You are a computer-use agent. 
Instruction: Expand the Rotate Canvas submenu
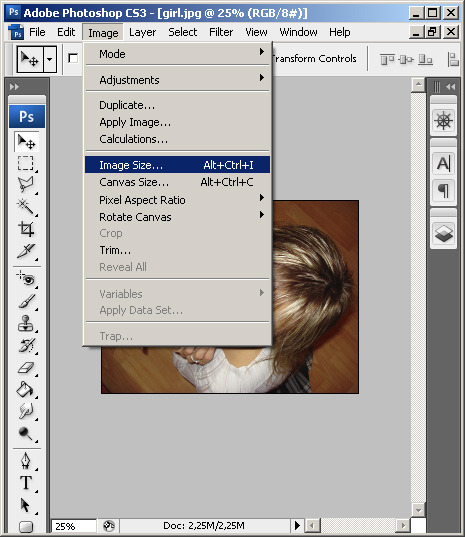(177, 217)
